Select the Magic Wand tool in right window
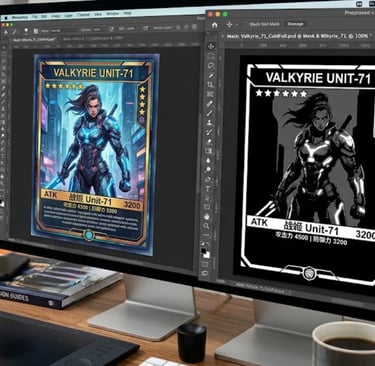Screen dimensions: 375x366 coord(211,75)
